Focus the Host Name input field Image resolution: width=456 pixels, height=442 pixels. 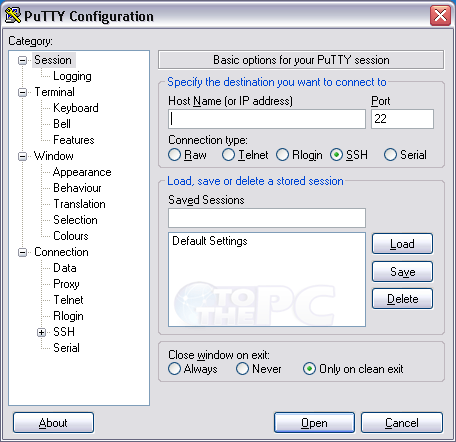point(267,119)
